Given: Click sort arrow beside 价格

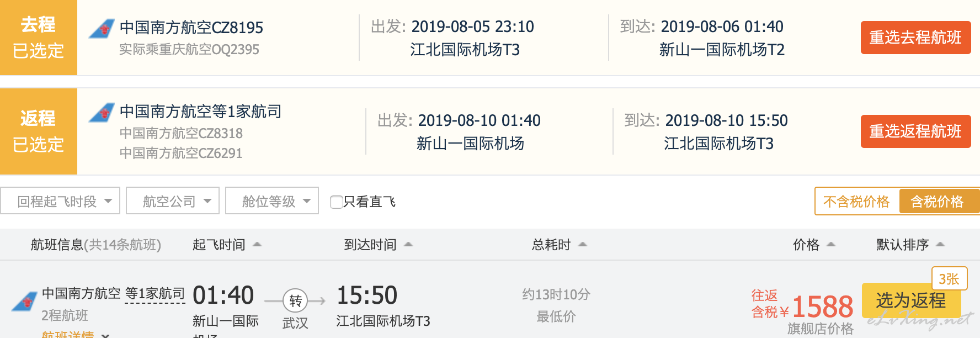Looking at the screenshot, I should tap(831, 244).
